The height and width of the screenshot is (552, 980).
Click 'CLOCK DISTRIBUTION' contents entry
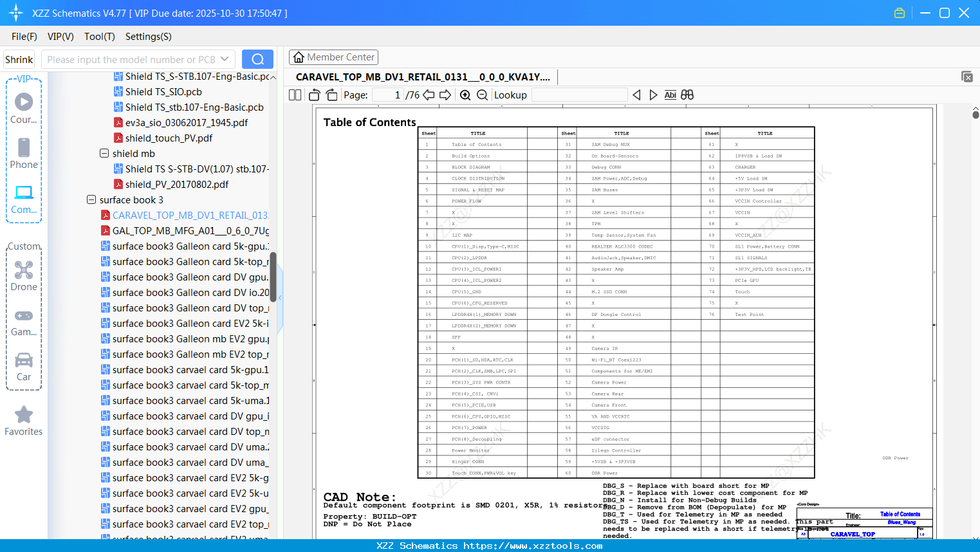point(478,178)
